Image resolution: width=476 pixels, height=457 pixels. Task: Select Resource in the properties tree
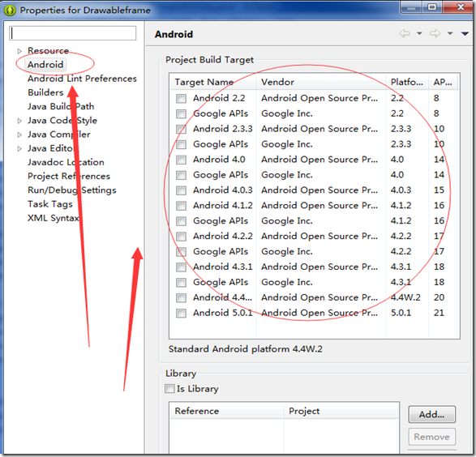pos(48,51)
